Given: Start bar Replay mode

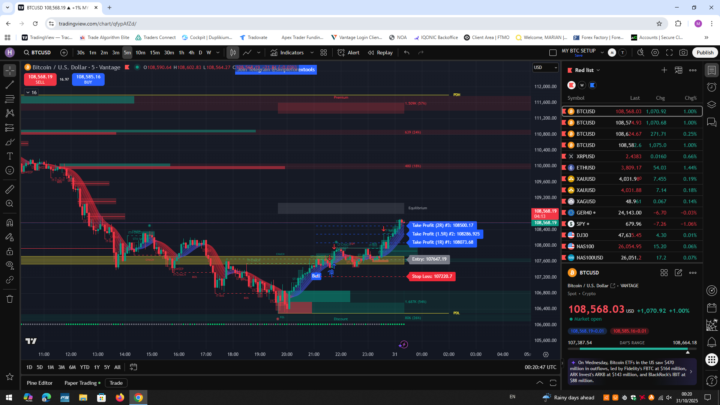Looking at the screenshot, I should [380, 53].
